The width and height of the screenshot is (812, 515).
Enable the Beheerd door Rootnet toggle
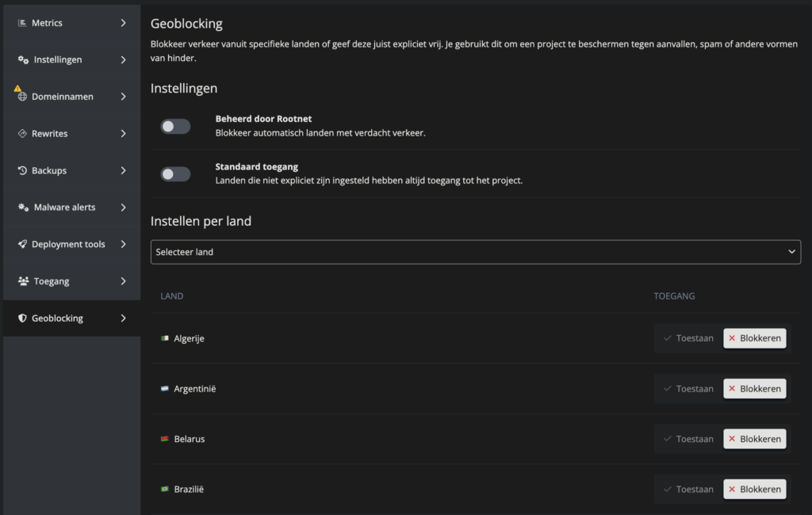175,126
